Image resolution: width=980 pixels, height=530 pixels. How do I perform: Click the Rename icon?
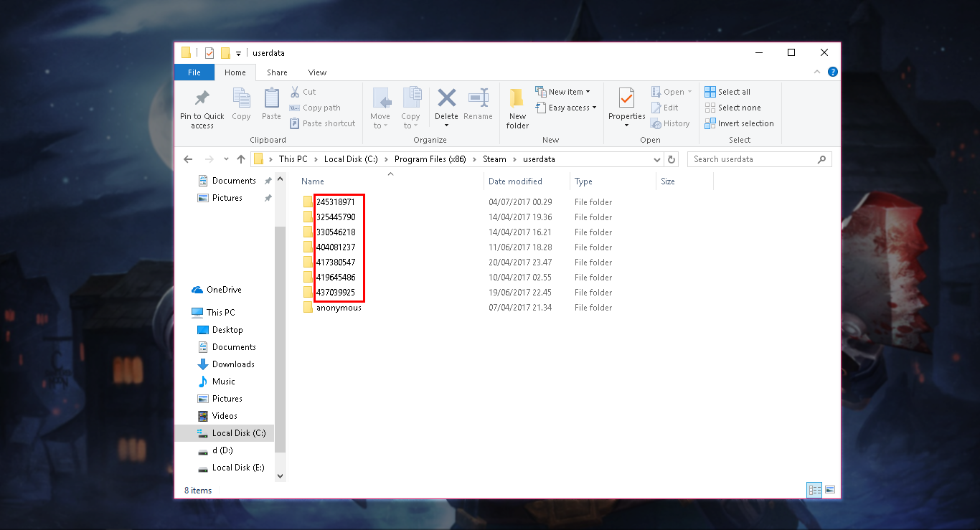click(x=479, y=104)
